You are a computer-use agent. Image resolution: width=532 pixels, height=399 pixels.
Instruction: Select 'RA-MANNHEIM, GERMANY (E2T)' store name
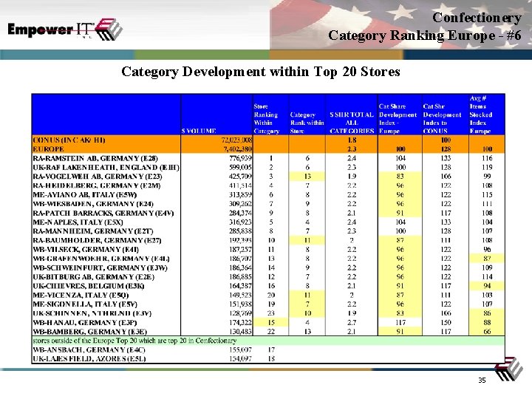(x=93, y=231)
